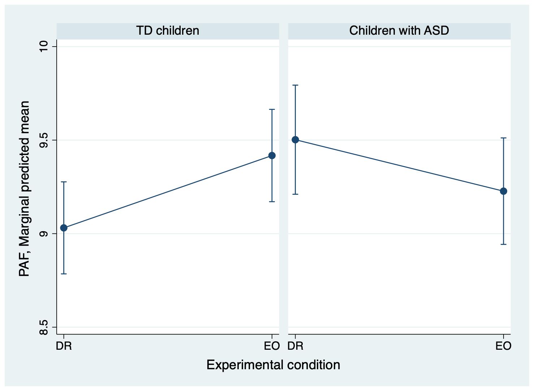Select the EO data point for TD children

(272, 156)
